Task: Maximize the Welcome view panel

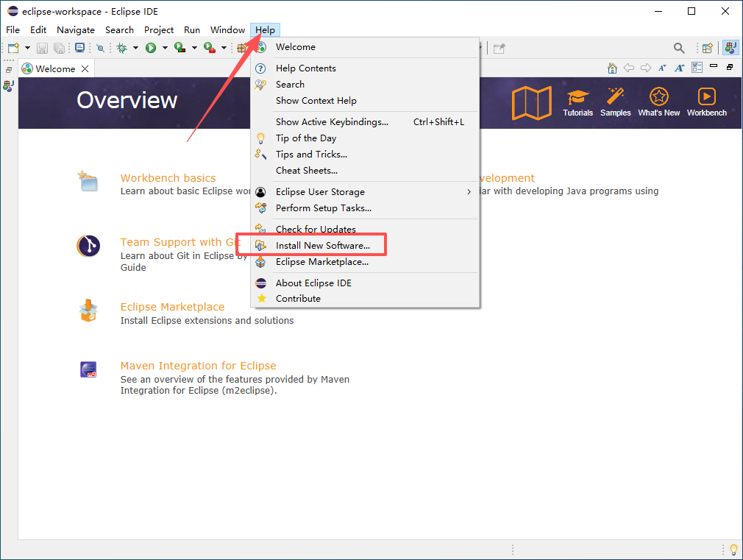Action: [x=730, y=67]
